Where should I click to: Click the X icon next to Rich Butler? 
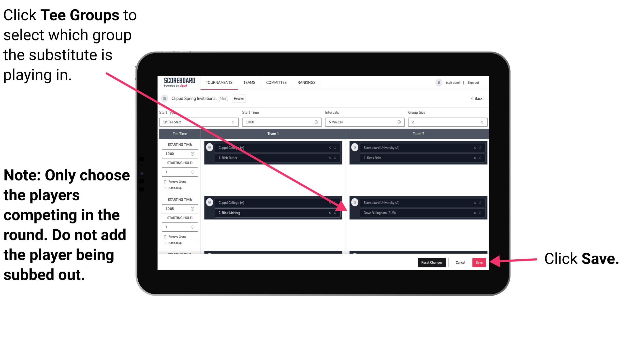pyautogui.click(x=332, y=158)
